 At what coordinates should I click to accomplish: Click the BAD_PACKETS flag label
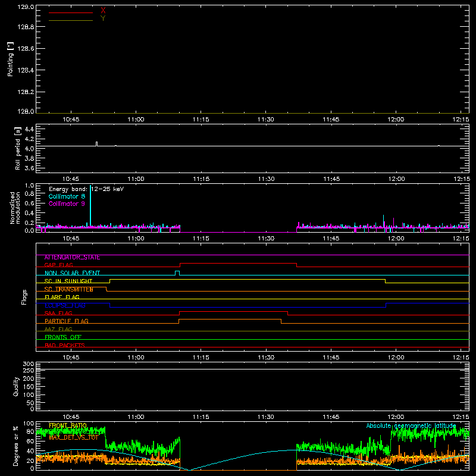click(65, 346)
